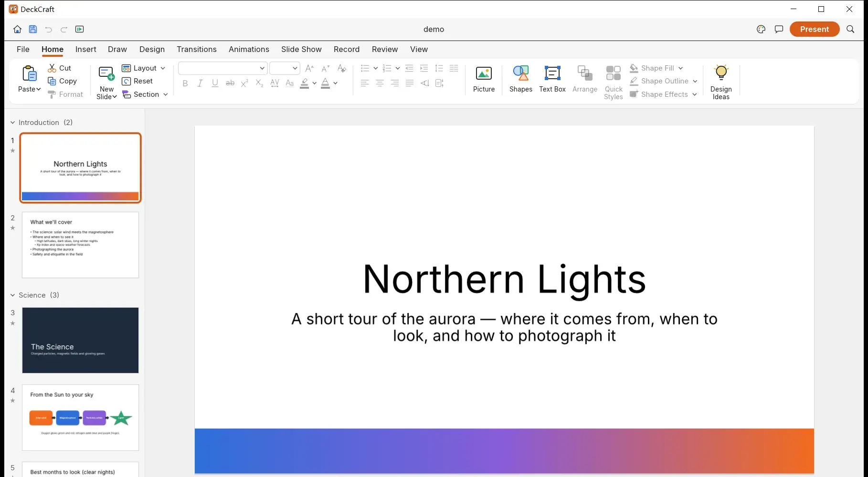868x477 pixels.
Task: Decrease the list indent level
Action: coord(409,68)
